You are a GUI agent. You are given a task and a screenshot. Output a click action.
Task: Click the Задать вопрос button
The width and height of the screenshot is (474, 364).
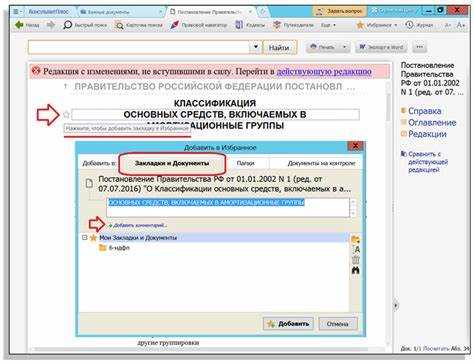[x=340, y=11]
